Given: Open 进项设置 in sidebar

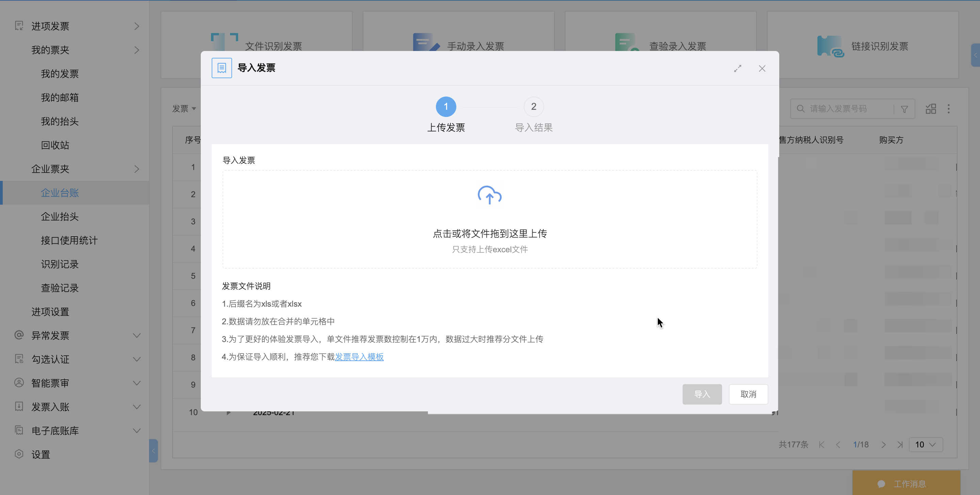Looking at the screenshot, I should pyautogui.click(x=50, y=312).
